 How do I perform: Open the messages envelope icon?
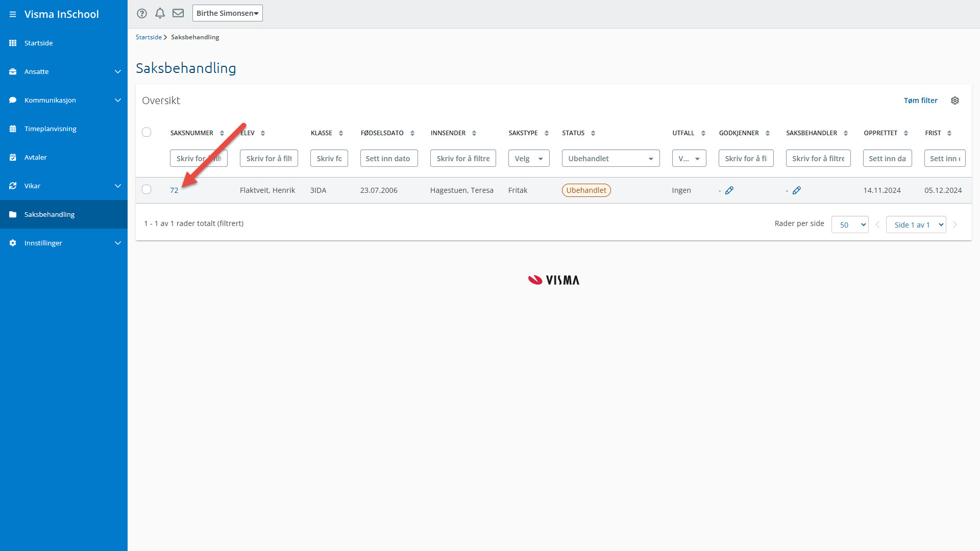point(178,13)
